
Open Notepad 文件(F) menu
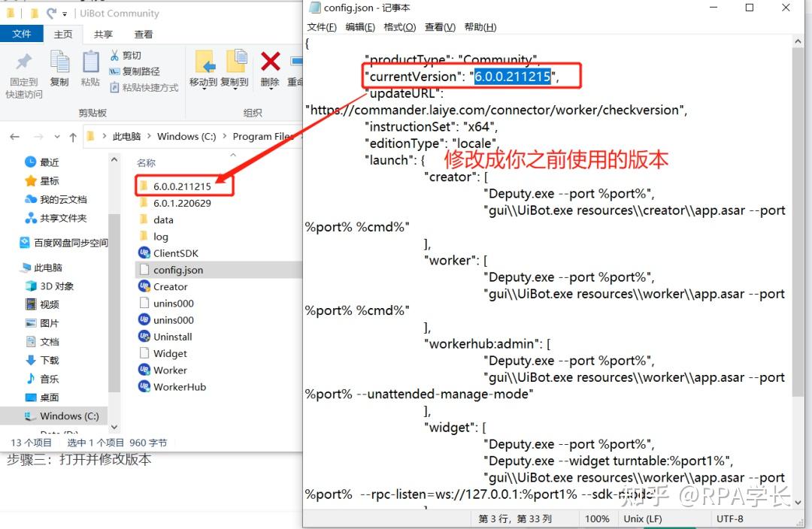322,27
